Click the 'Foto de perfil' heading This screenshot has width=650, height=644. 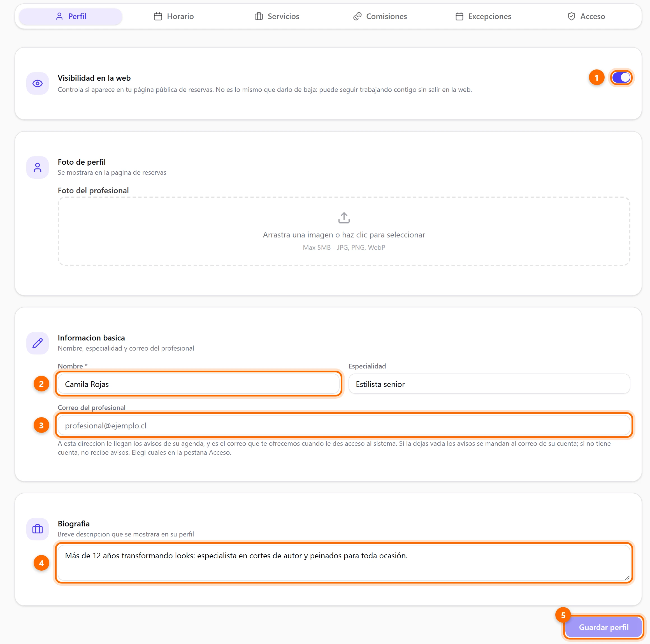(x=82, y=162)
